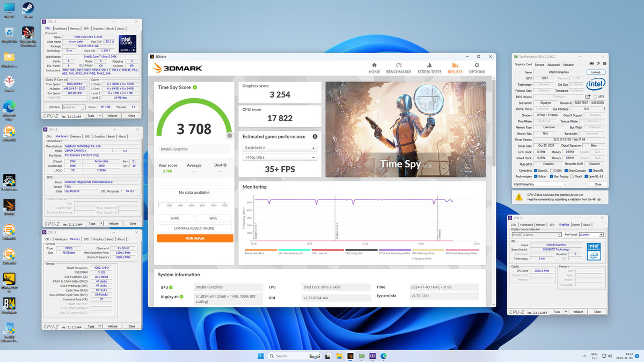Open the Socket #1 selection dropdown in CPU-Z
644x362 pixels.
tap(74, 107)
